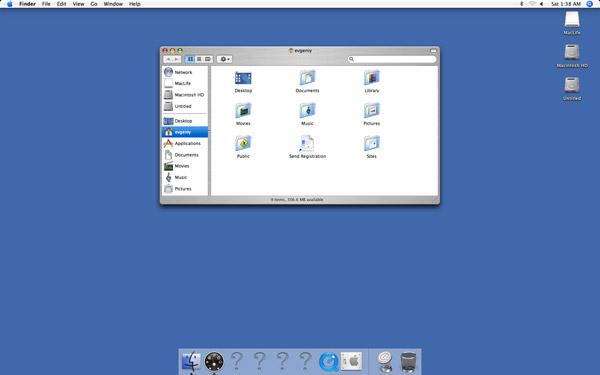Open Dashboard from the Dock
This screenshot has height=375, width=600.
(x=214, y=362)
